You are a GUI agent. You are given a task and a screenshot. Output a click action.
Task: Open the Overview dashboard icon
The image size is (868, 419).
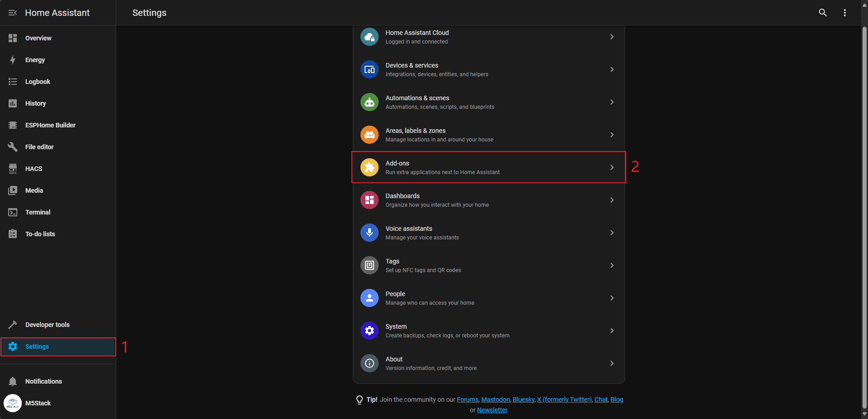click(x=13, y=38)
